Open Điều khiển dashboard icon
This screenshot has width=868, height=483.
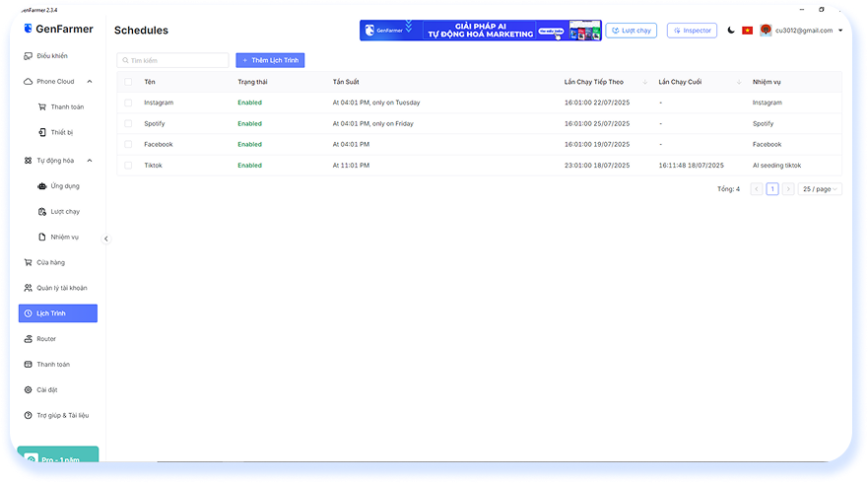coord(28,56)
